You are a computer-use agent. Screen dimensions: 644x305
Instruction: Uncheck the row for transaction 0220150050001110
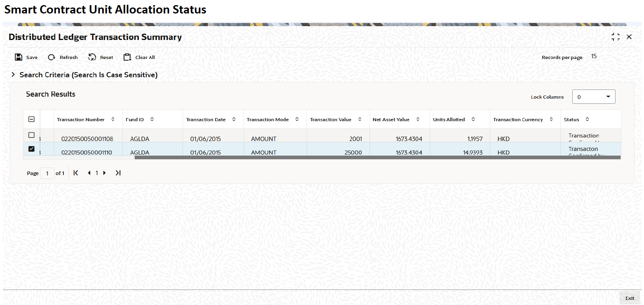32,149
